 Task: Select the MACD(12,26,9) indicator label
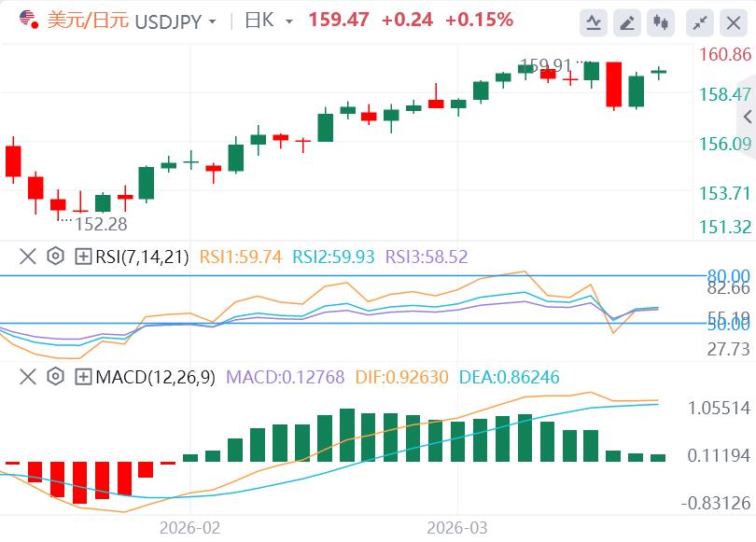pyautogui.click(x=155, y=377)
